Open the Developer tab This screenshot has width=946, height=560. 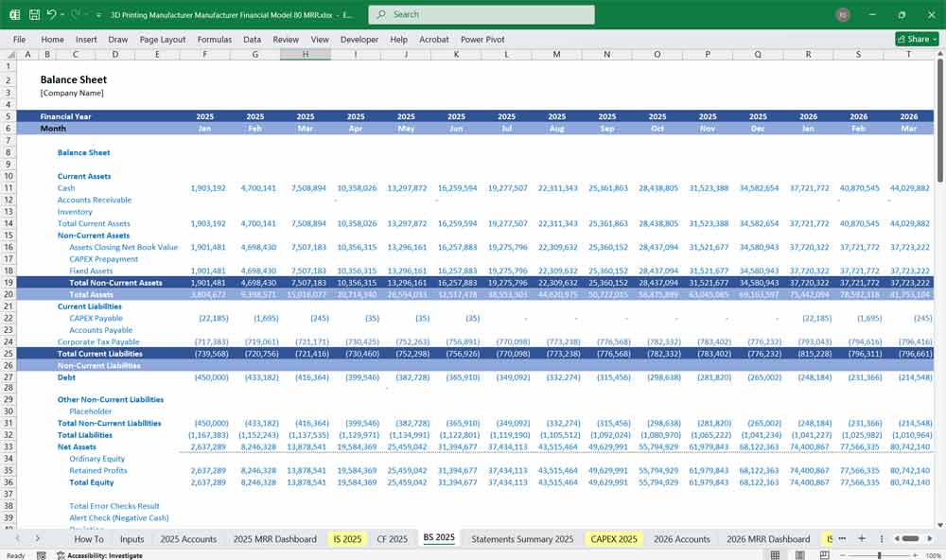point(359,39)
